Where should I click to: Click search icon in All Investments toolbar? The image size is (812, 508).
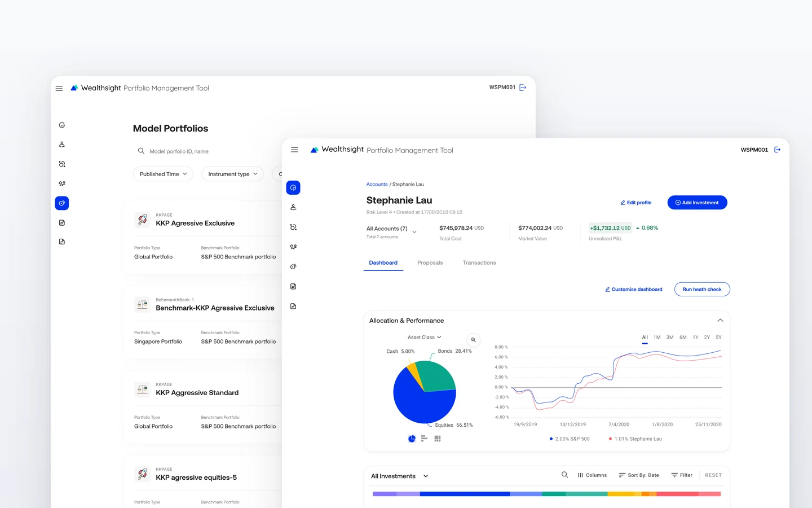564,475
